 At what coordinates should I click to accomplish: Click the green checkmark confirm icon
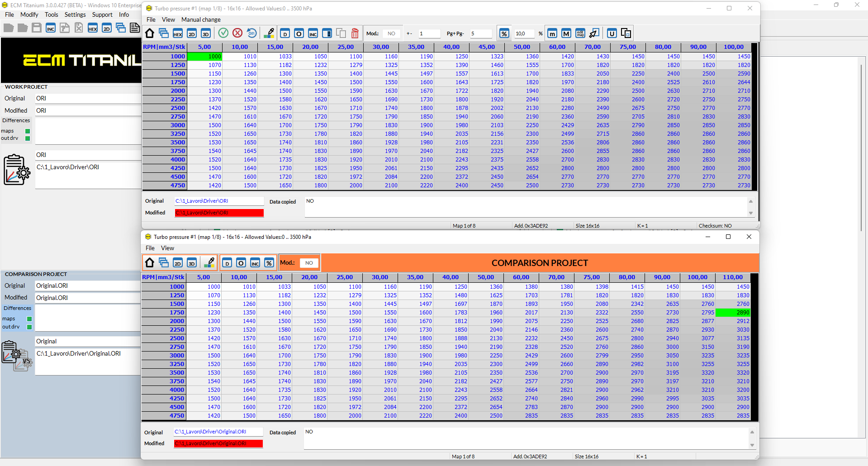(223, 33)
